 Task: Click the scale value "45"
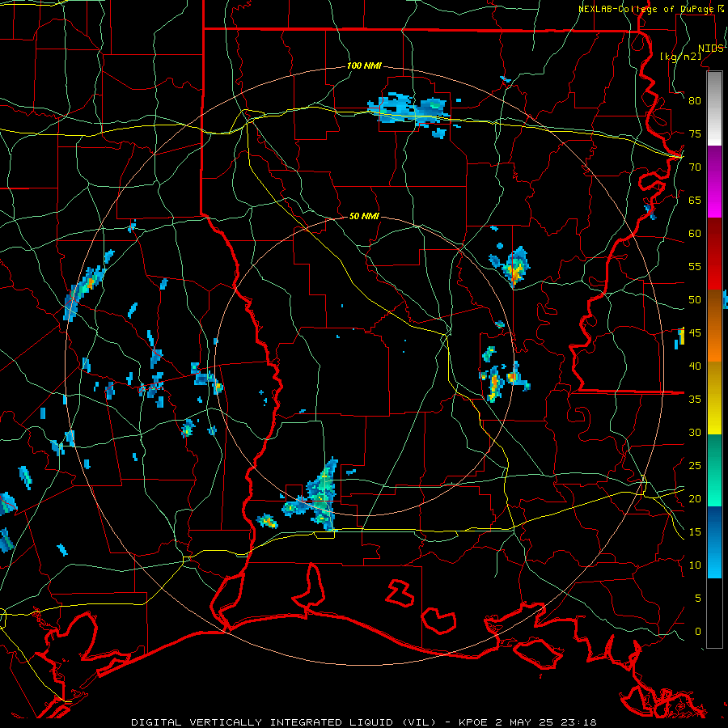point(695,333)
